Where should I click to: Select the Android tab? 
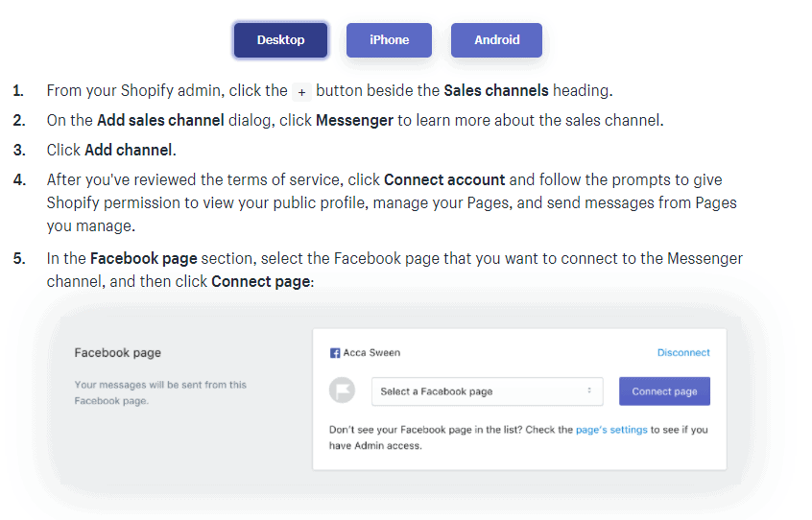tap(496, 40)
